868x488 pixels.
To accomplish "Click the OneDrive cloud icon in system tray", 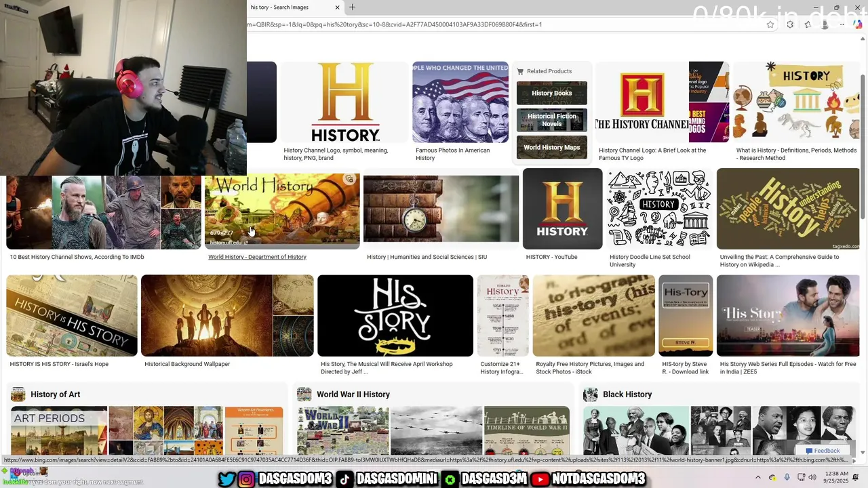I will (774, 477).
